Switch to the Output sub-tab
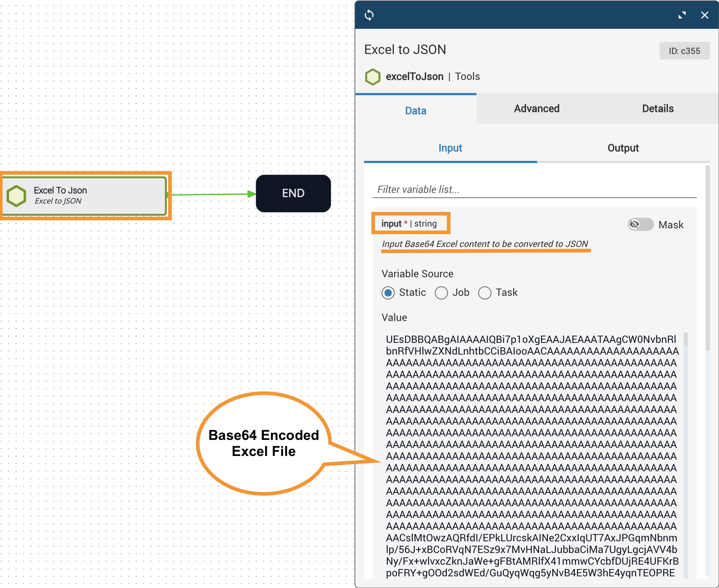The image size is (719, 588). pos(623,148)
